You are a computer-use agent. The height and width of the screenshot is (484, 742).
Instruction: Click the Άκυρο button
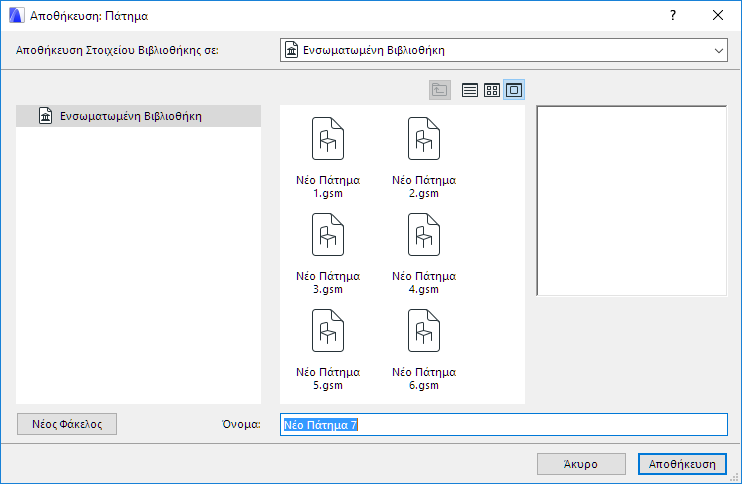[x=581, y=464]
